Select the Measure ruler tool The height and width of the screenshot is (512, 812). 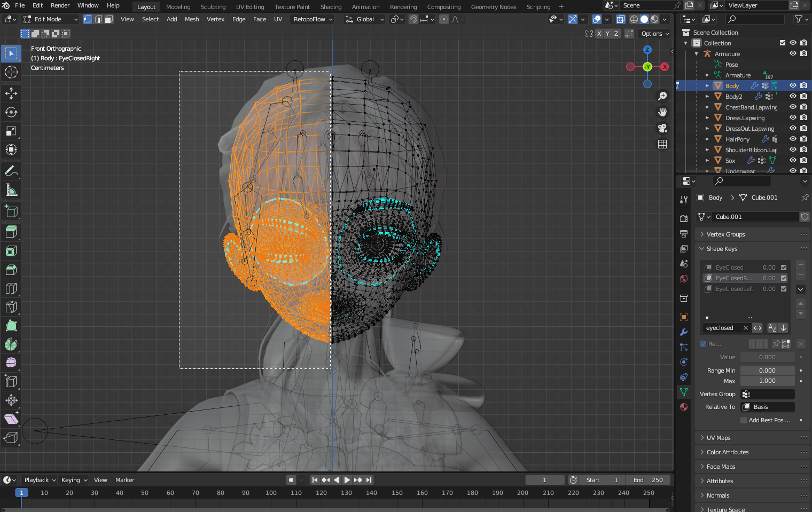(x=11, y=190)
